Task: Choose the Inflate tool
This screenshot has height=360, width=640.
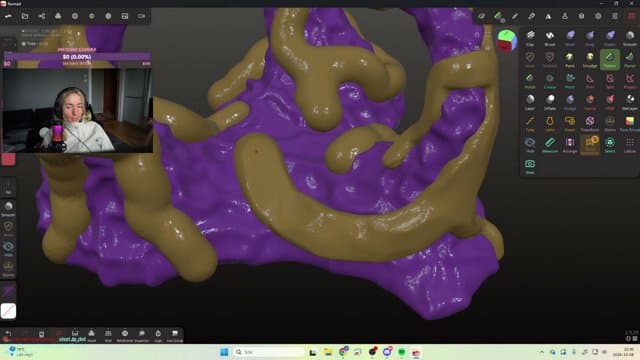Action: click(x=550, y=102)
